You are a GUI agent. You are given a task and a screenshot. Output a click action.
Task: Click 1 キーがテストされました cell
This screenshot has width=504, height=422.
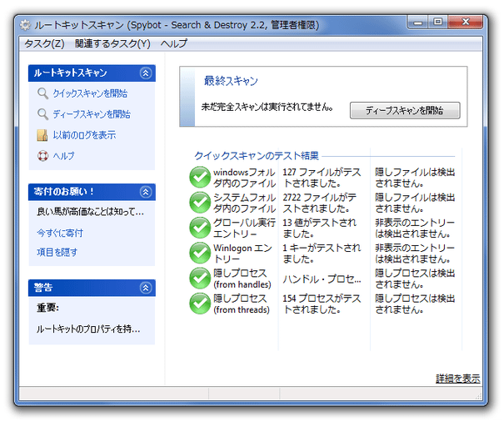322,254
